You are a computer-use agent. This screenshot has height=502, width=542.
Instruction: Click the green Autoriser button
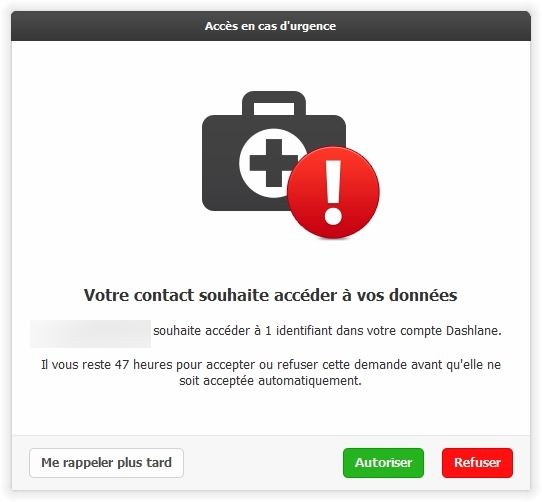[383, 463]
